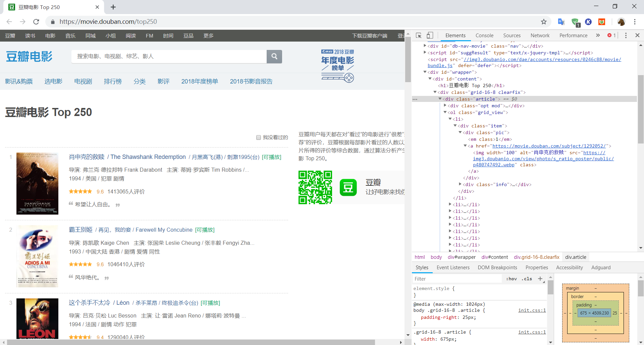Screen dimensions: 644x345
Task: Activate the DevTools element inspector tool
Action: (x=419, y=36)
